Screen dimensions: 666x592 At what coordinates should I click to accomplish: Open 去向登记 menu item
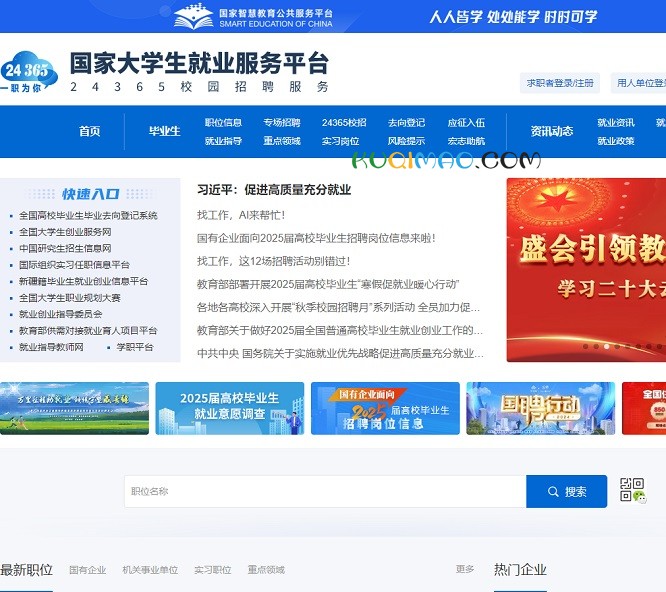pyautogui.click(x=406, y=123)
